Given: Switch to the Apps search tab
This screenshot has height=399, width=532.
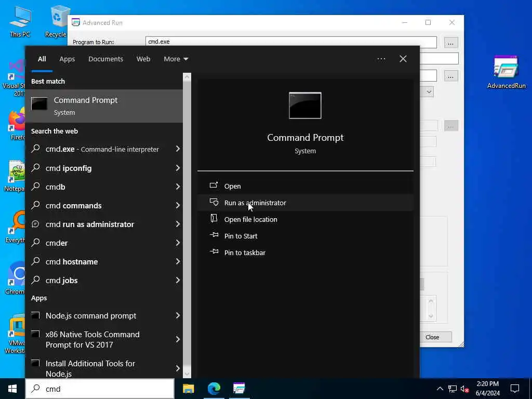Looking at the screenshot, I should pos(67,59).
